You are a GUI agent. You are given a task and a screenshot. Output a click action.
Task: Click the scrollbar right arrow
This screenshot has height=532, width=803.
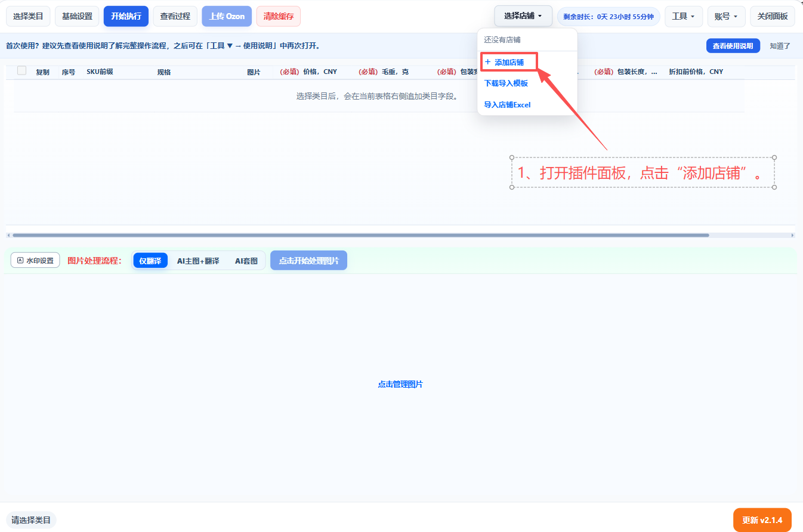click(792, 235)
